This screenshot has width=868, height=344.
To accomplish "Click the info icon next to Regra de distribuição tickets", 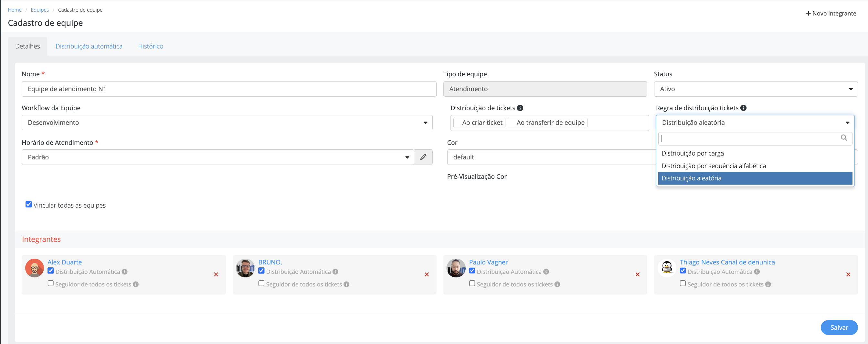I will 743,108.
